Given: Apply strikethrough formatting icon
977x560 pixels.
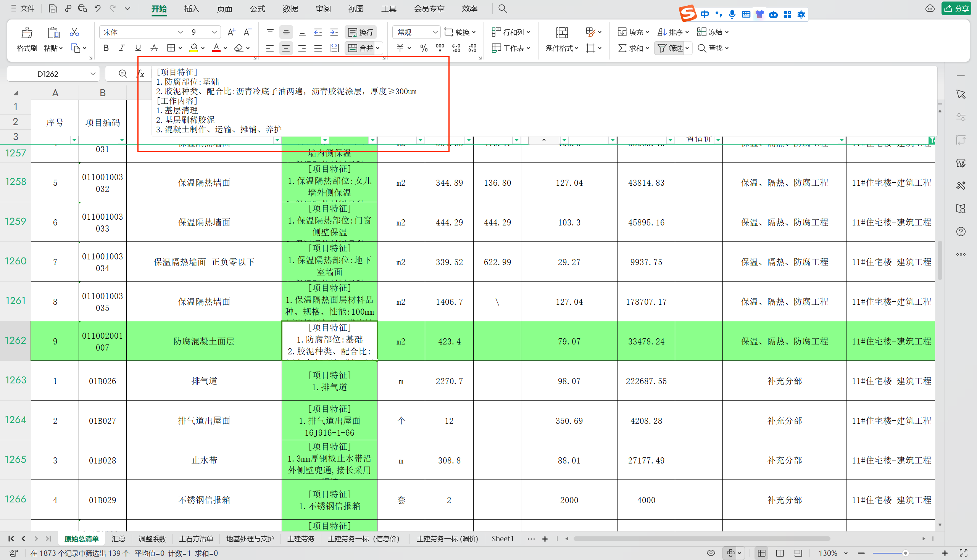Looking at the screenshot, I should [154, 48].
